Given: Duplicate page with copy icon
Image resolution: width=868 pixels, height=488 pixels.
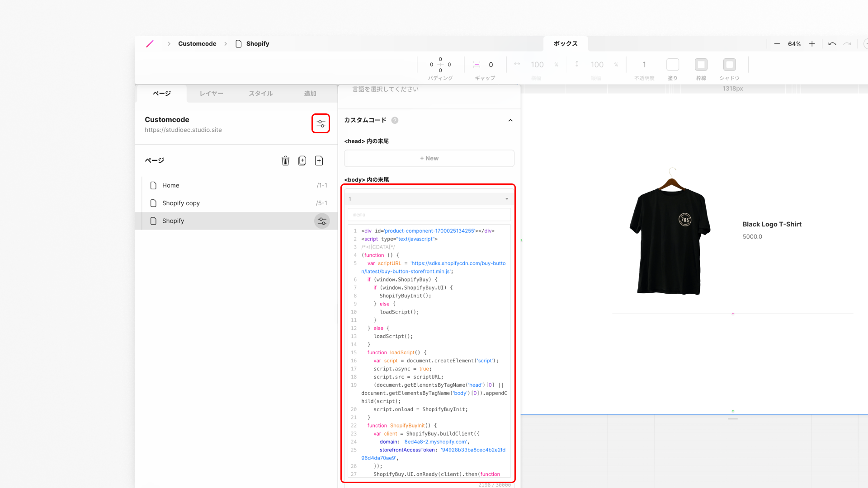Looking at the screenshot, I should click(x=302, y=160).
